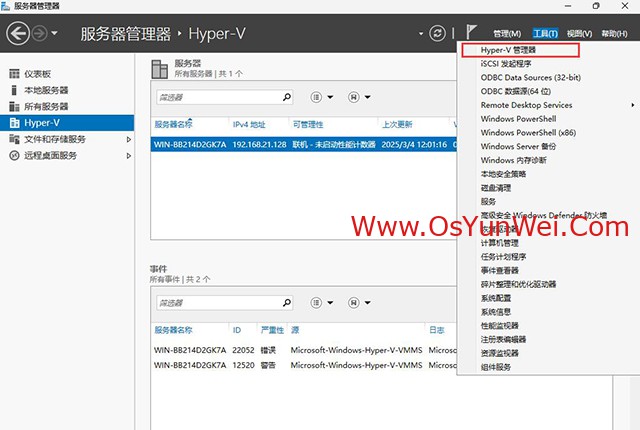Open 组件服务 menu entry

[x=496, y=367]
